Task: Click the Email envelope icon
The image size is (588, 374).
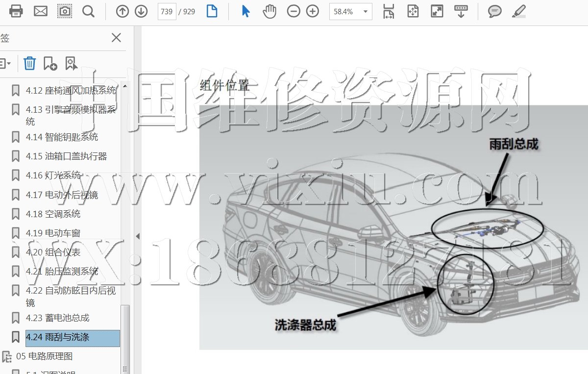Action: (x=40, y=11)
